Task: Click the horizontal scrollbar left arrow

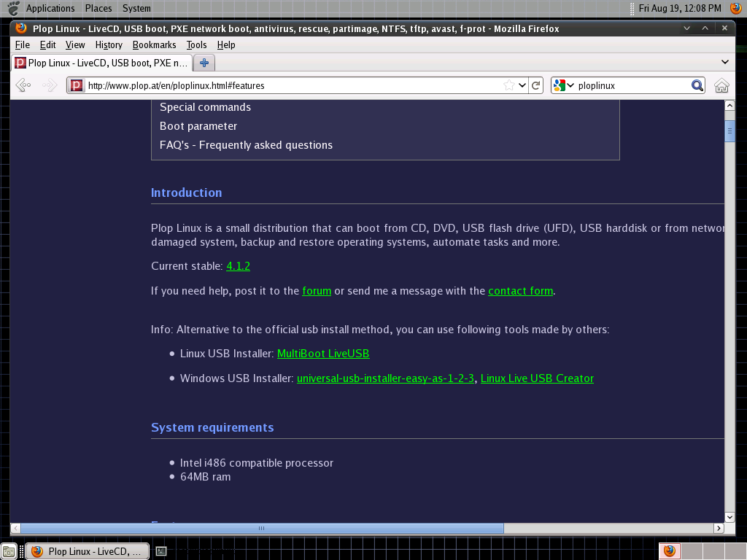Action: pos(16,528)
